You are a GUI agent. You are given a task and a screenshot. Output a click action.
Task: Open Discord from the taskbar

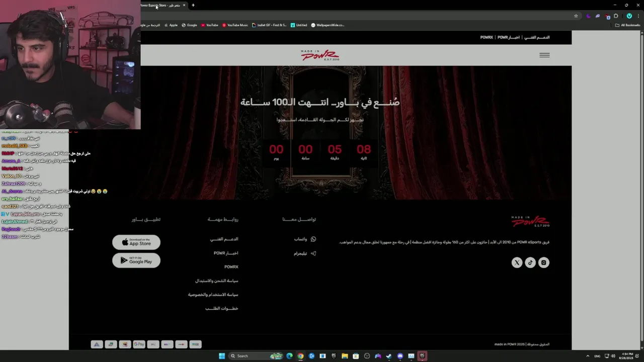400,356
